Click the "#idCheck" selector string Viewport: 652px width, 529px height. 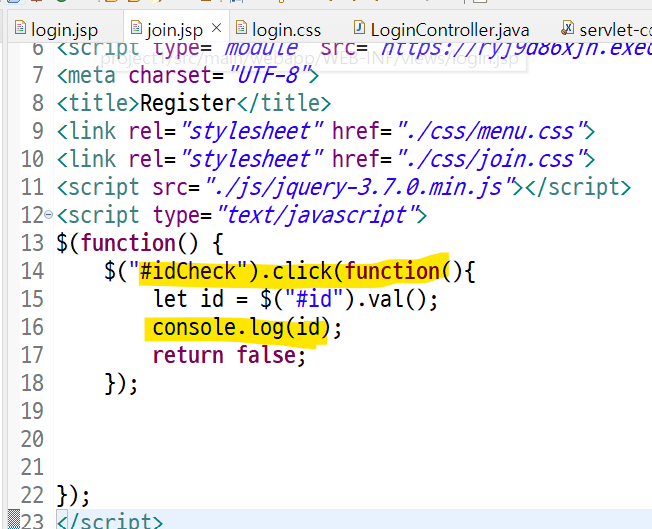tap(188, 271)
